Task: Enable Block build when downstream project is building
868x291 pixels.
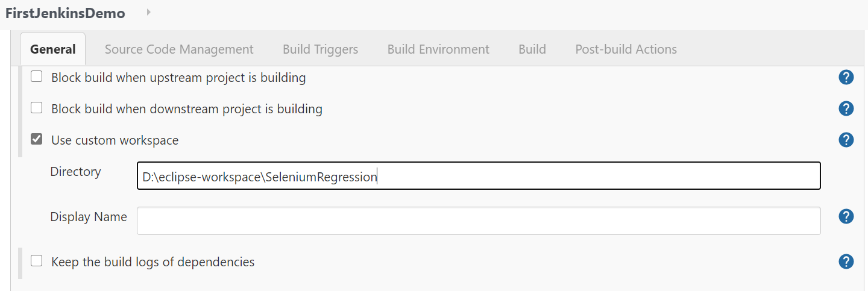Action: point(37,108)
